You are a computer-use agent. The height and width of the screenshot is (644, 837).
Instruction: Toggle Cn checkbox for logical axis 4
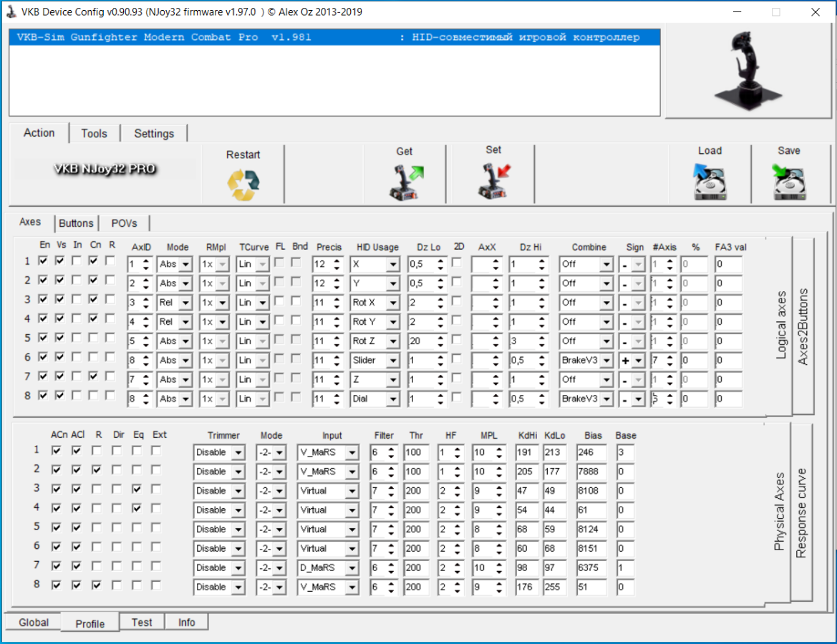[x=93, y=318]
